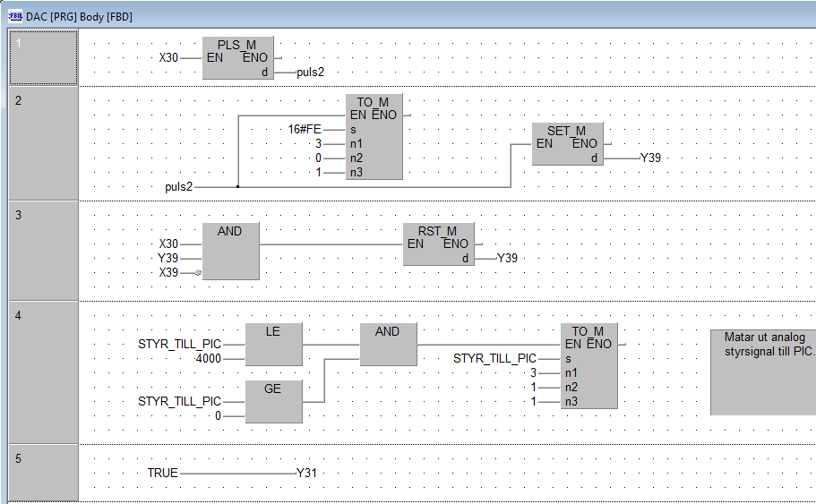Screen dimensions: 816x504
Task: Click the 'Matar ut analog styrsignal' comment box
Action: pos(762,372)
